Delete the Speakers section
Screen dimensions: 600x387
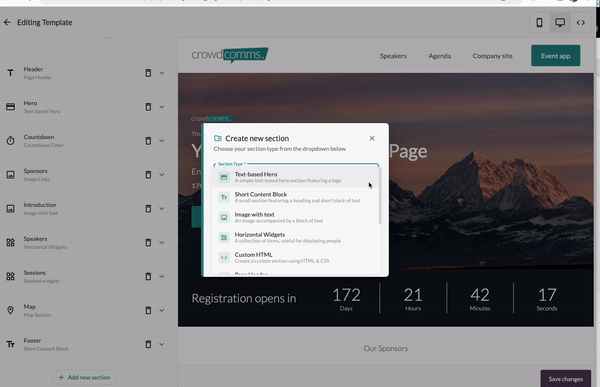tap(148, 242)
